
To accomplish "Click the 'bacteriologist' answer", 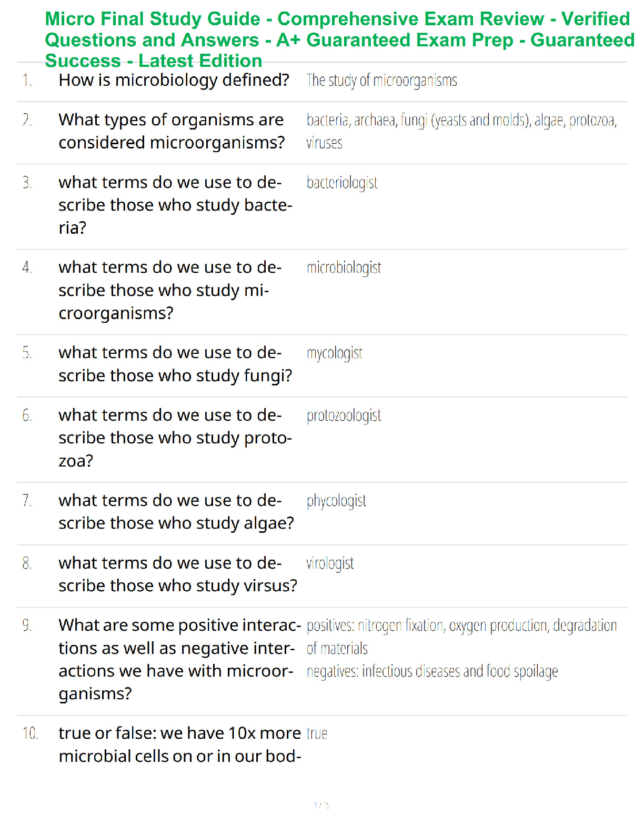I will point(342,183).
